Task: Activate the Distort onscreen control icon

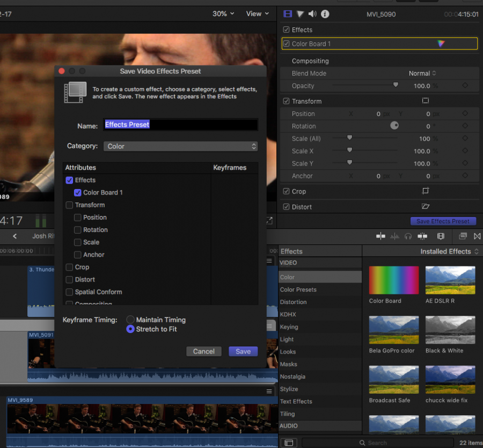Action: tap(425, 207)
